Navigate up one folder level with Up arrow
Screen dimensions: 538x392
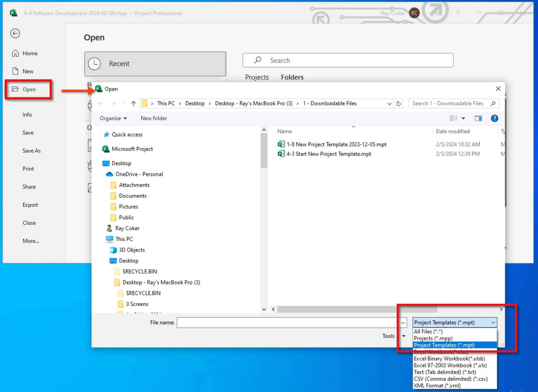click(133, 103)
